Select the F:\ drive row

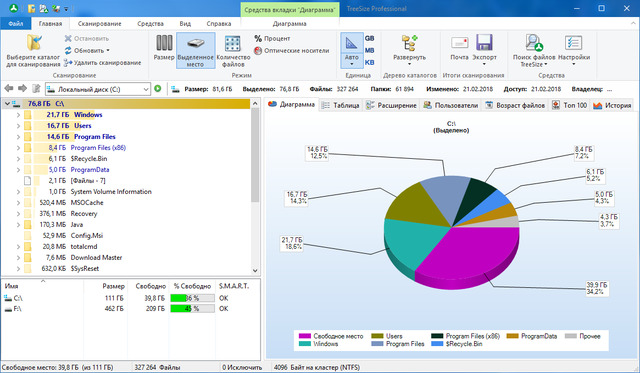click(x=131, y=309)
